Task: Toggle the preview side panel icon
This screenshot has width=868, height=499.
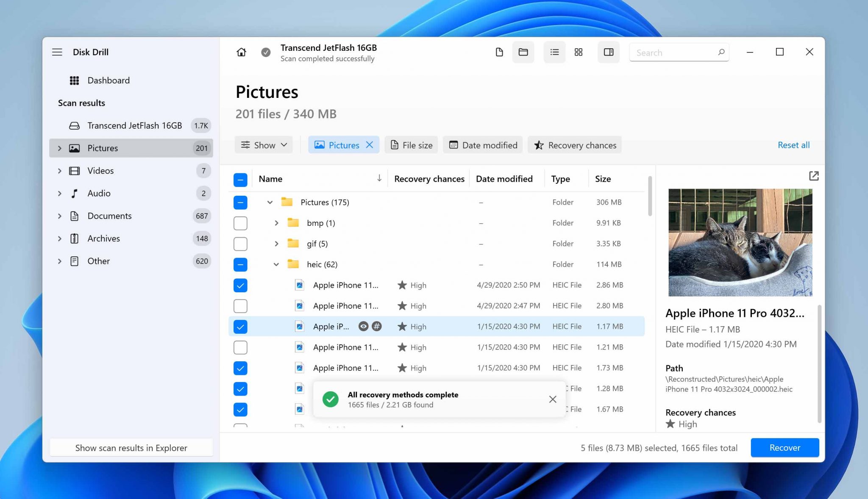Action: pos(609,52)
